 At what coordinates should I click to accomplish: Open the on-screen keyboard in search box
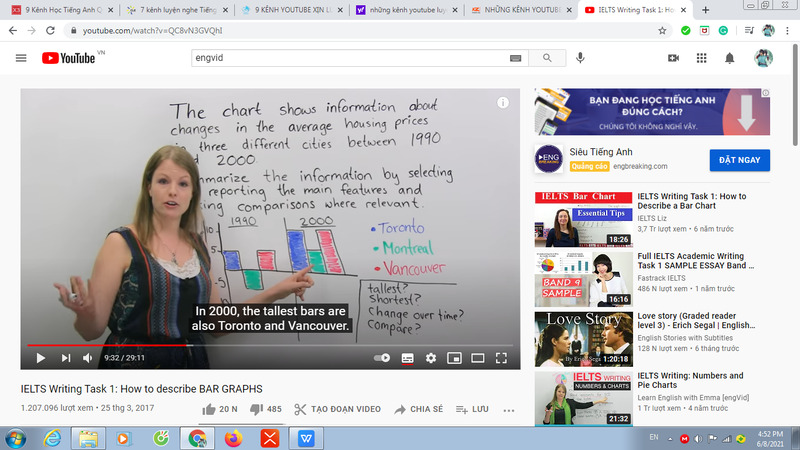coord(515,58)
